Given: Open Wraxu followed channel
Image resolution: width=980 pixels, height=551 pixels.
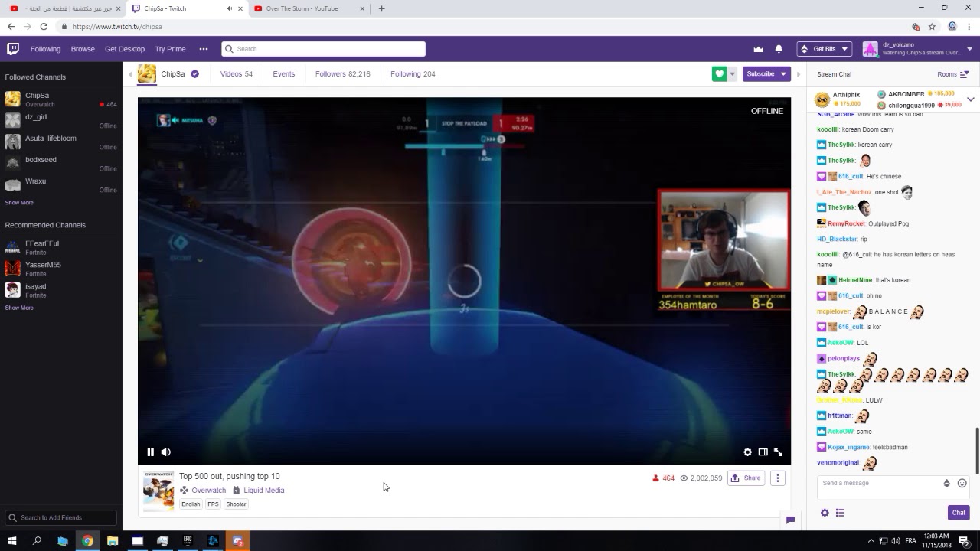Looking at the screenshot, I should [61, 185].
